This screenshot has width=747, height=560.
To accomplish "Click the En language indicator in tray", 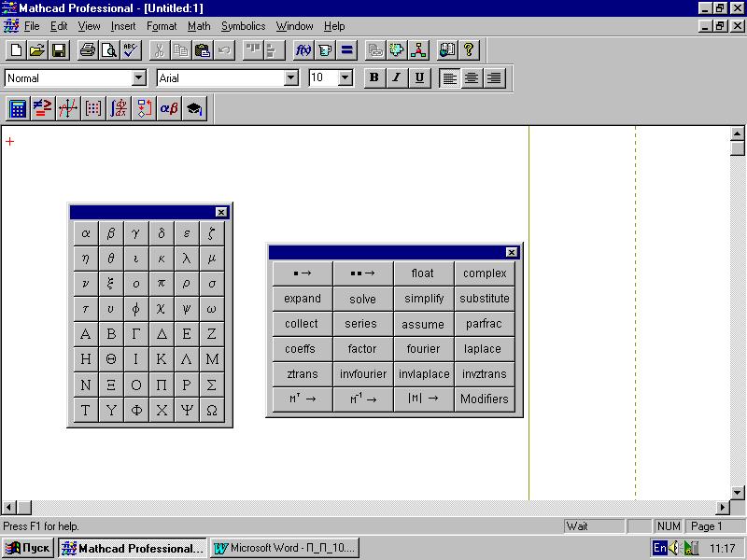I will coord(659,548).
